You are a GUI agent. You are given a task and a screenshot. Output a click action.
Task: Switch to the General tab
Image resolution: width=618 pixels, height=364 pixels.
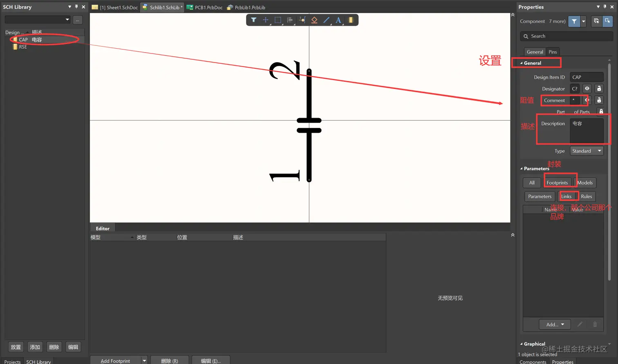click(535, 52)
